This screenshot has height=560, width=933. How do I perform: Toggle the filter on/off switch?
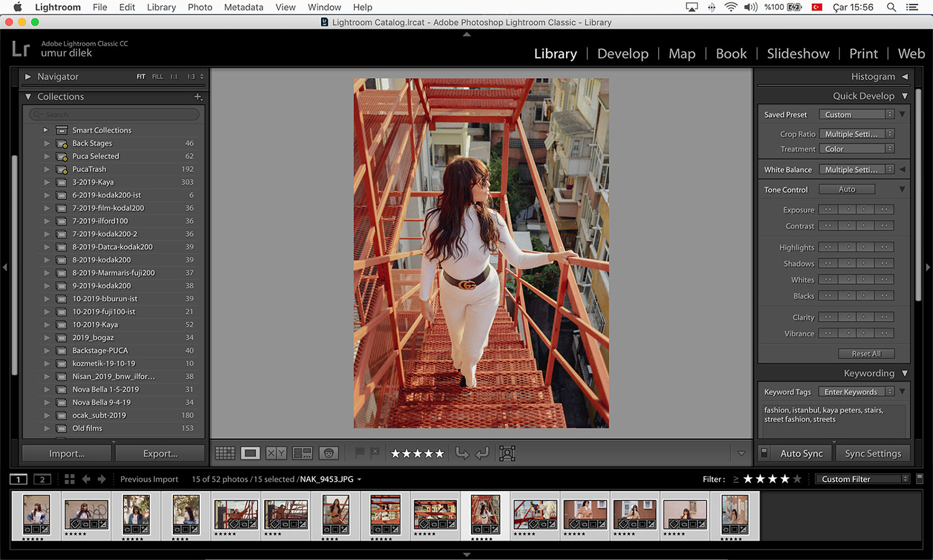pos(919,479)
